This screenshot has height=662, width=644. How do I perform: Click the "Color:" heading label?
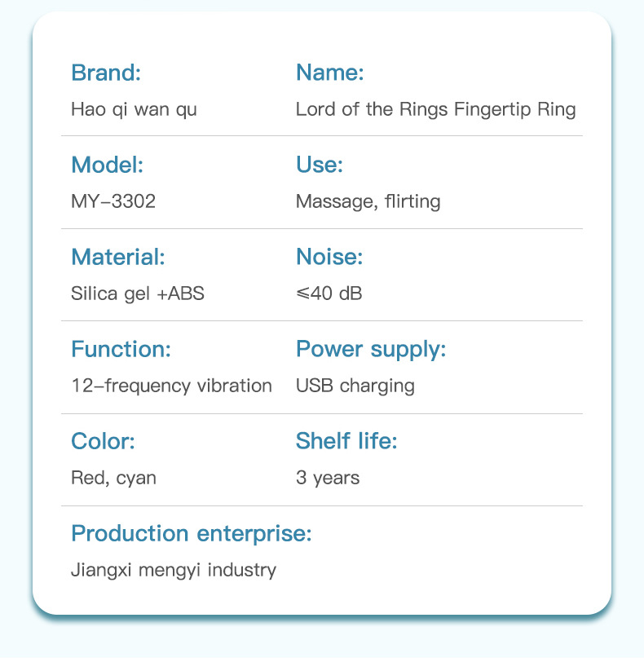103,442
